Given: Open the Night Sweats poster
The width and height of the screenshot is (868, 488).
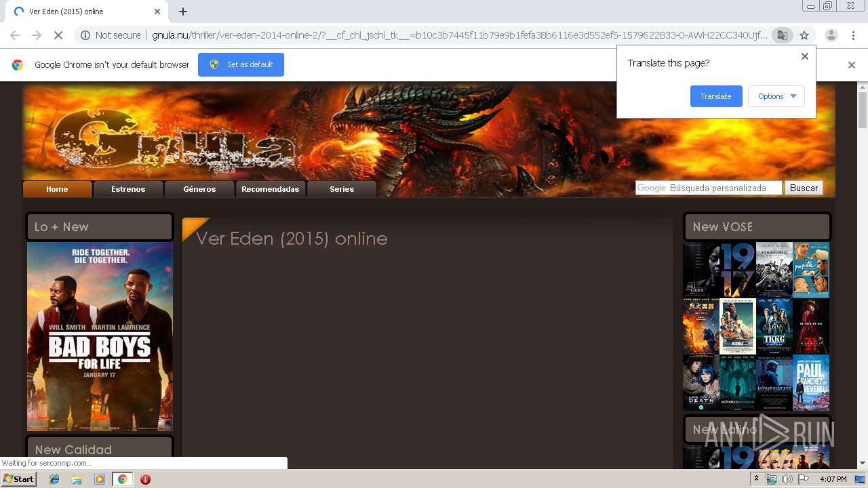Looking at the screenshot, I should 774,382.
